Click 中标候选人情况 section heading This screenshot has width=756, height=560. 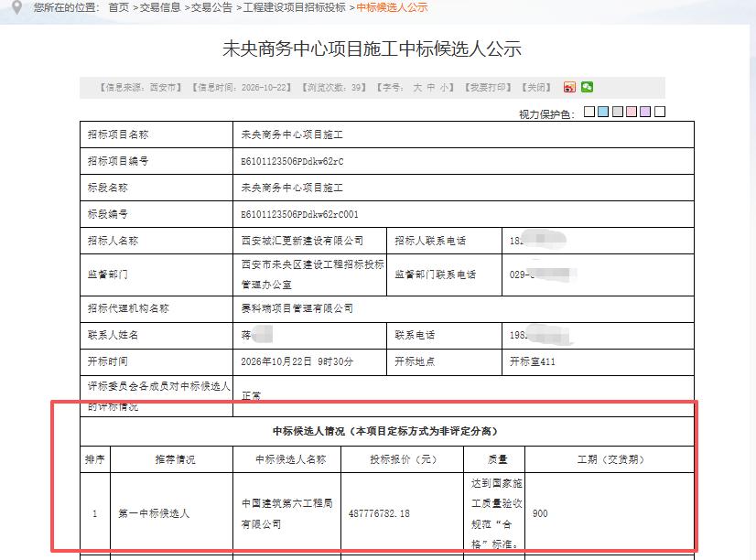coord(386,431)
